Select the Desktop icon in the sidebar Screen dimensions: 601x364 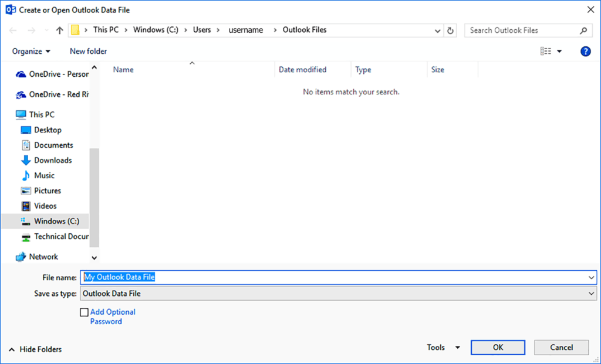[26, 130]
